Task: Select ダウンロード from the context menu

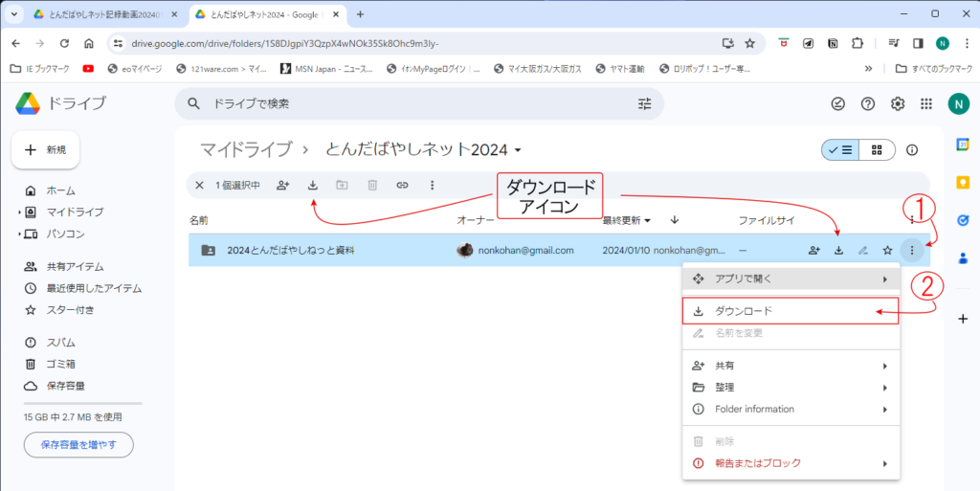Action: [x=744, y=311]
